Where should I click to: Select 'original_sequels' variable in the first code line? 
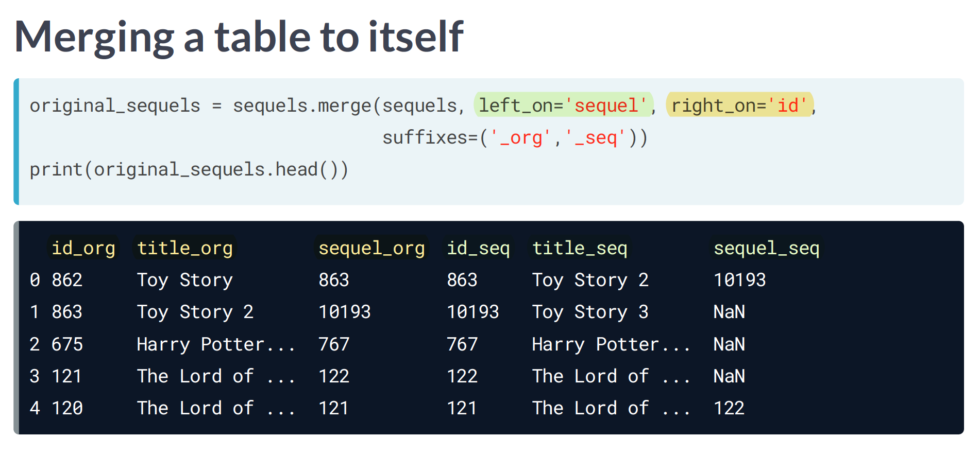115,106
